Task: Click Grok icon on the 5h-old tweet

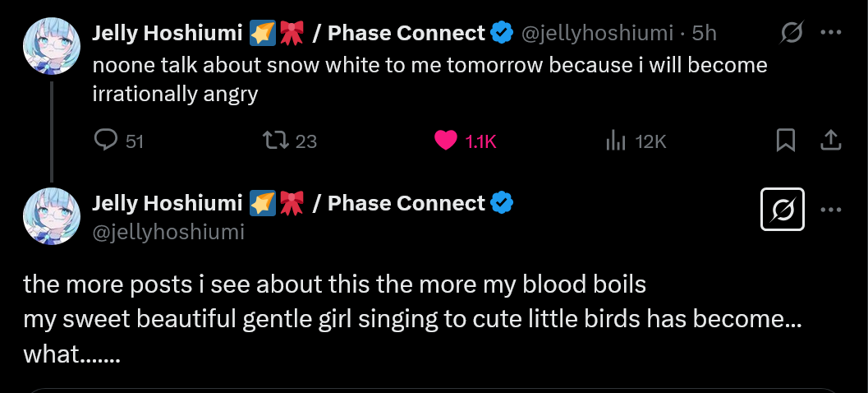Action: click(x=792, y=33)
